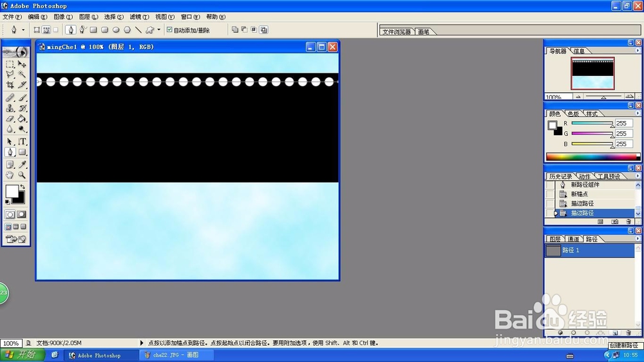644x362 pixels.
Task: Select the History Brush tool
Action: [22, 108]
